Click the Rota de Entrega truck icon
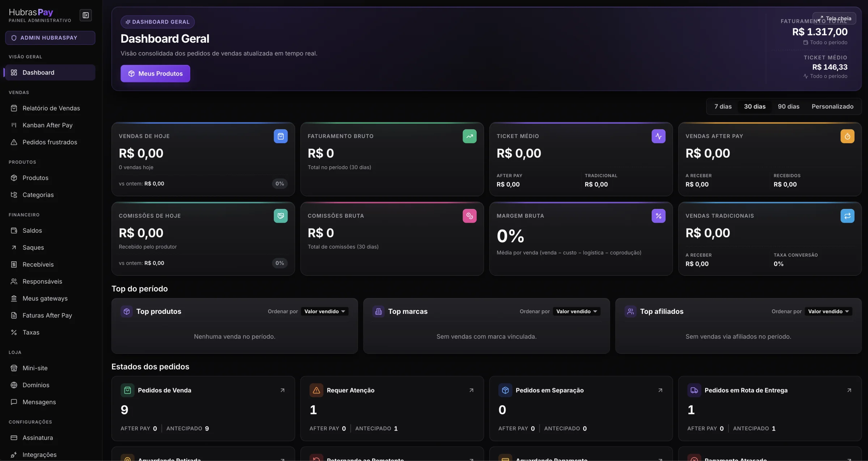 point(694,390)
